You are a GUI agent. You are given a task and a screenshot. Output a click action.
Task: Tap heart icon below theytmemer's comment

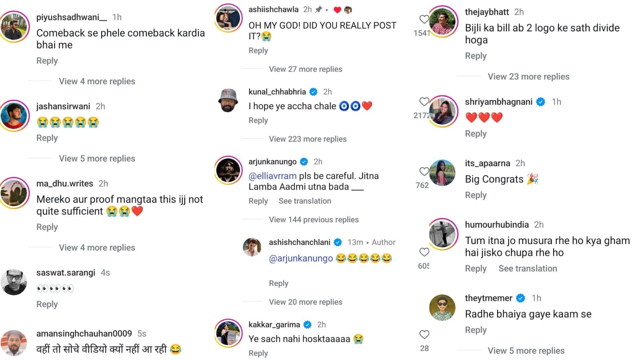(x=424, y=334)
